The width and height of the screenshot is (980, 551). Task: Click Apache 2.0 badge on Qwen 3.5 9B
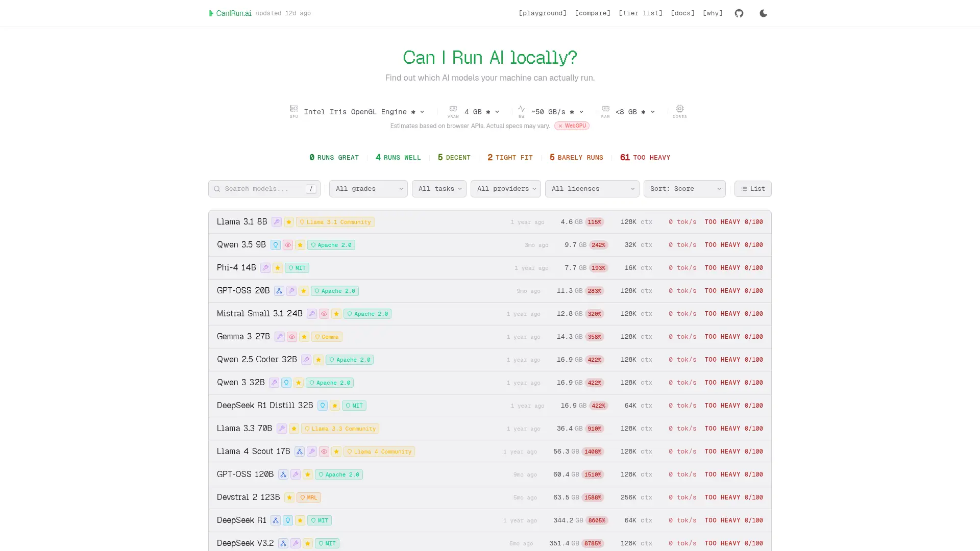331,245
